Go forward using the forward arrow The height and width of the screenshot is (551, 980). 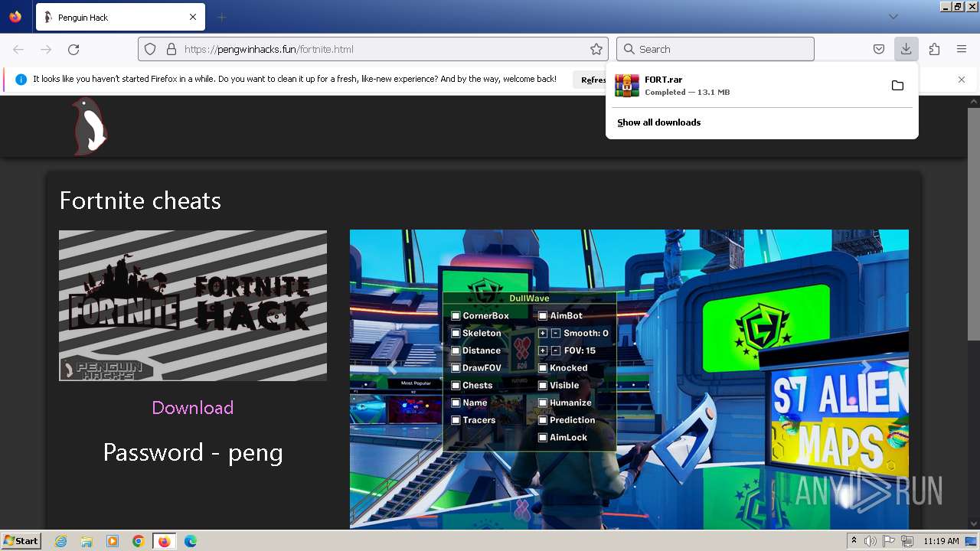click(46, 49)
